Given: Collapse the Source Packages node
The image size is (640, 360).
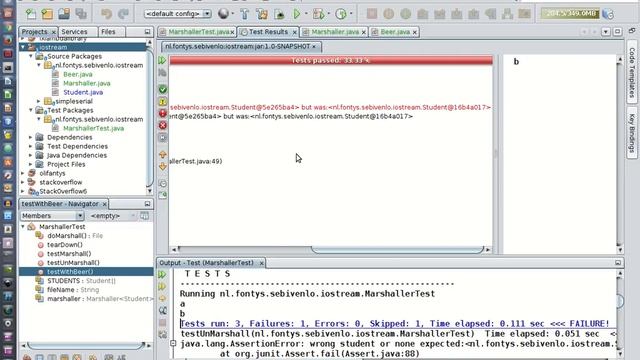Looking at the screenshot, I should [x=31, y=56].
